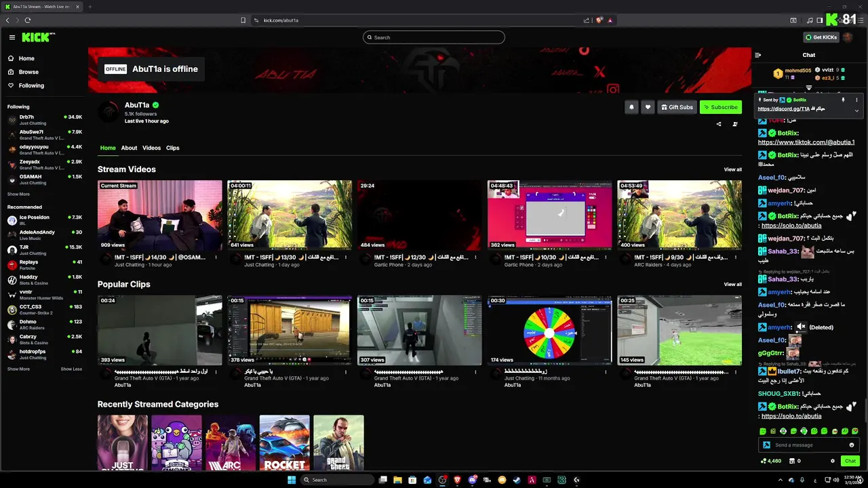Switch to the Clips tab
868x488 pixels.
tap(173, 148)
